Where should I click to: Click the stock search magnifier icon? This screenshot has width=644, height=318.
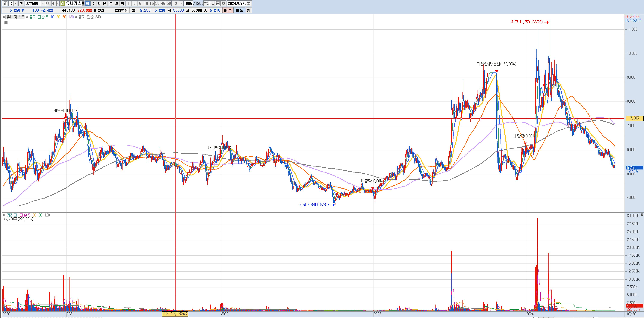click(48, 3)
